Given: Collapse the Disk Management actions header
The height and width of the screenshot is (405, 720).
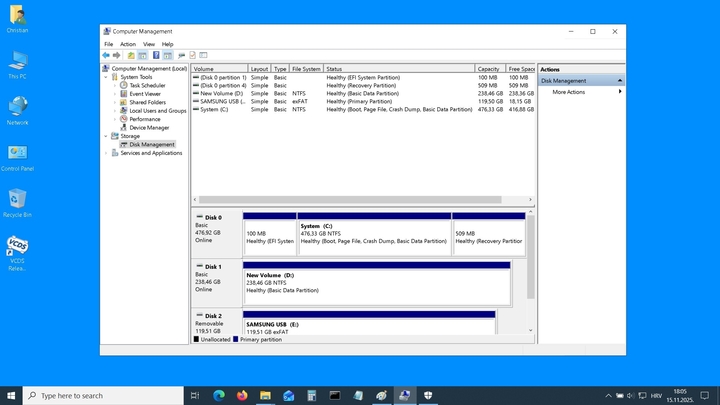Looking at the screenshot, I should click(620, 80).
